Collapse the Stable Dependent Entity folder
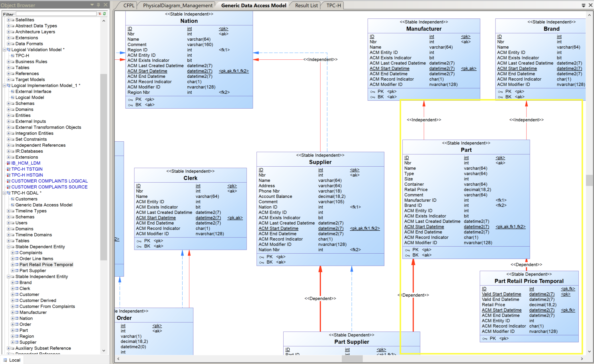Viewport: 594px width, 364px height. [9, 247]
